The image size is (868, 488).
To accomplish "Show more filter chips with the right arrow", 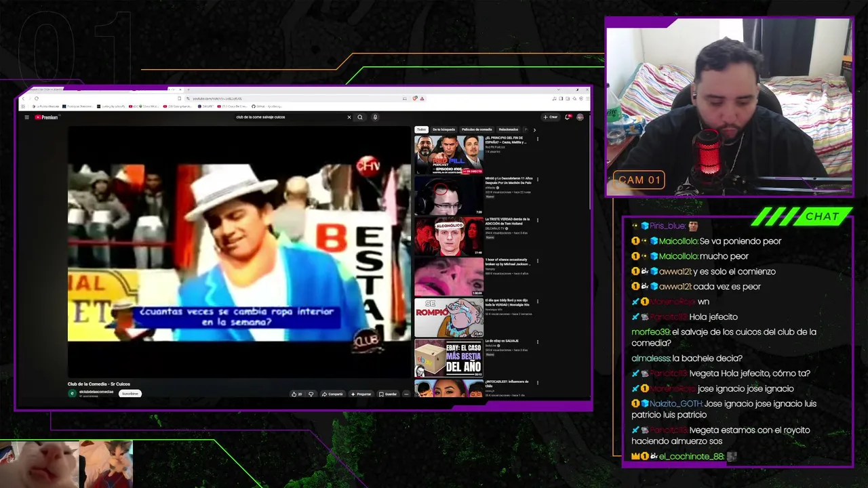I will [534, 129].
